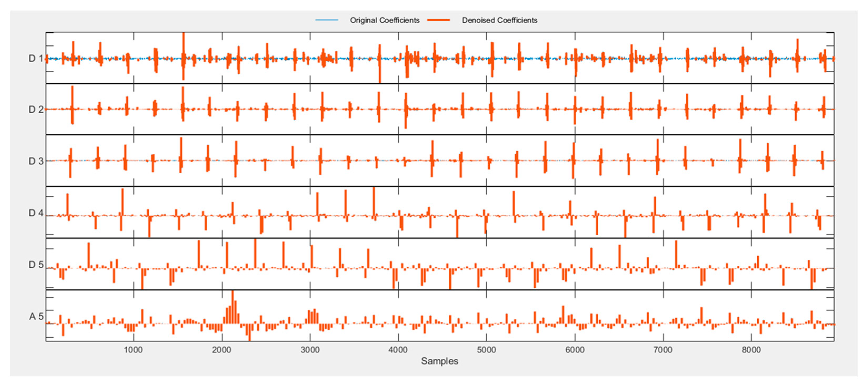Click the orange Denoised Coefficients legend line
Screen dimensions: 868x387
pos(438,20)
